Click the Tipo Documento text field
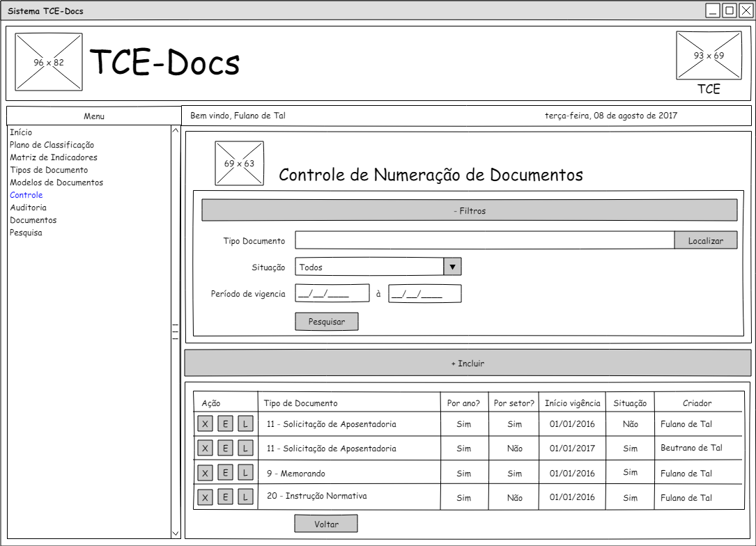Screen dimensions: 756x546 point(484,240)
